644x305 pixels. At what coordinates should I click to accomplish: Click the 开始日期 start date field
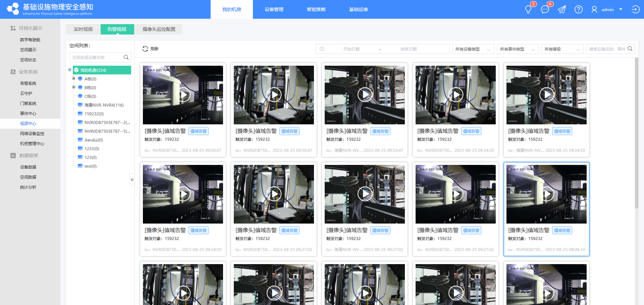[351, 49]
